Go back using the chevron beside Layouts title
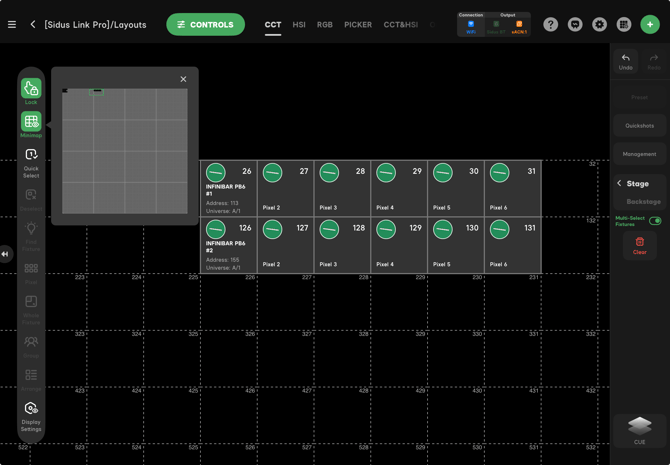Screen dimensions: 670x465 (33, 24)
